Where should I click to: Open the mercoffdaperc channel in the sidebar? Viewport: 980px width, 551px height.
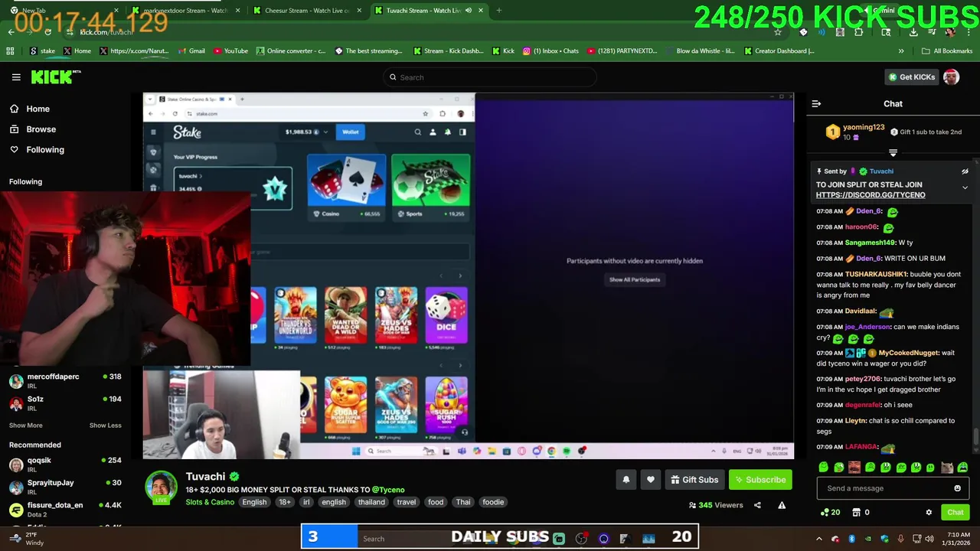[65, 380]
